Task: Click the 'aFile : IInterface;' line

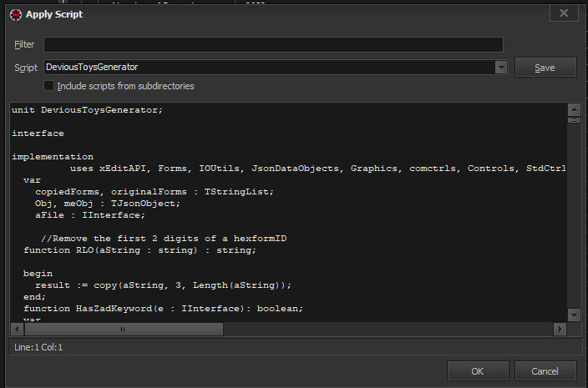Action: (90, 215)
